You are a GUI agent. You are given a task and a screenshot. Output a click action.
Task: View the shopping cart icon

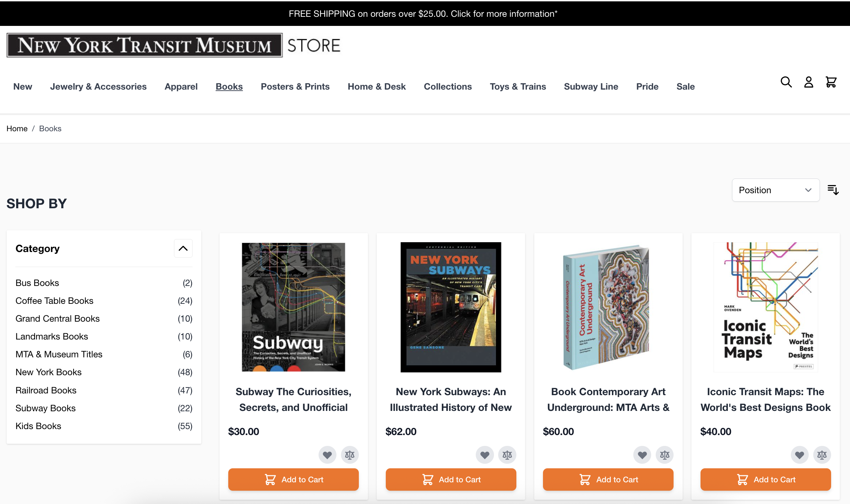click(831, 82)
